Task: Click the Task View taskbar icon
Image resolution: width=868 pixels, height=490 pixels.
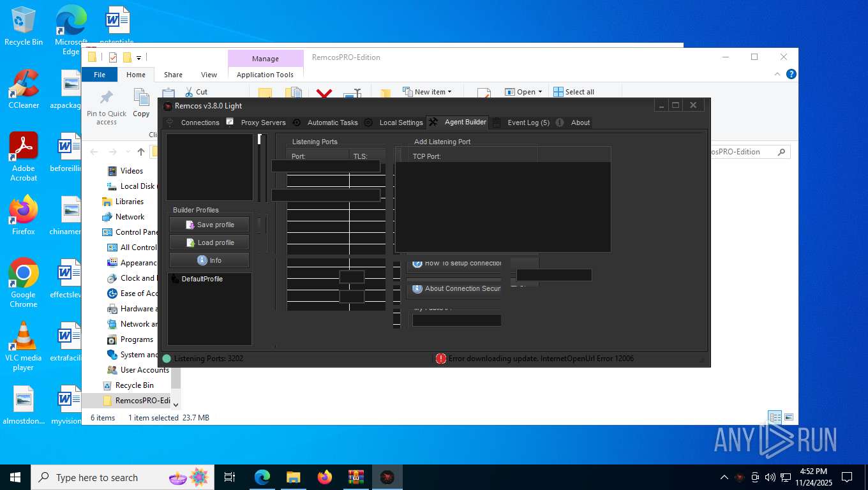Action: 230,477
